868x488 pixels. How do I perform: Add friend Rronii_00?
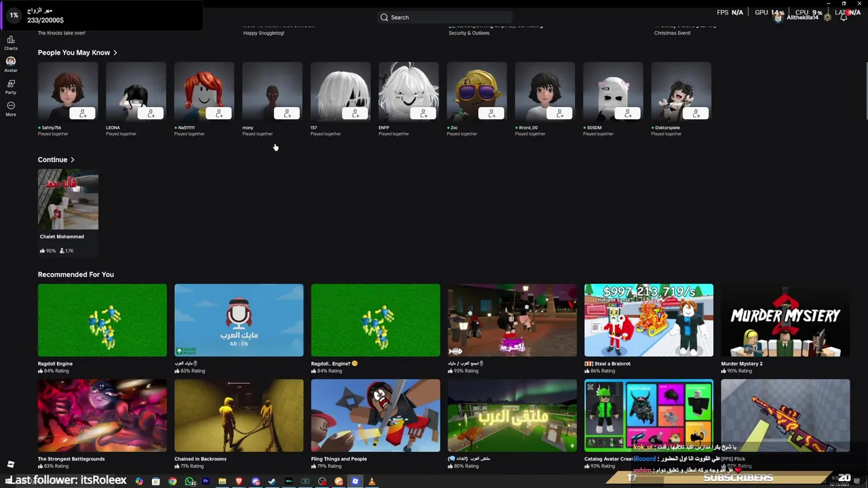[x=560, y=113]
